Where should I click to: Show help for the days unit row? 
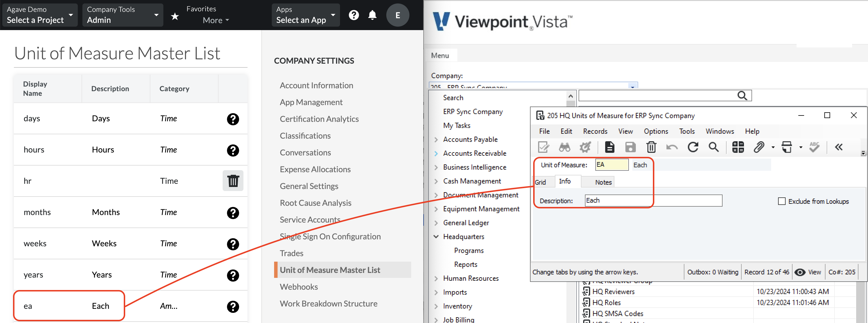coord(233,119)
